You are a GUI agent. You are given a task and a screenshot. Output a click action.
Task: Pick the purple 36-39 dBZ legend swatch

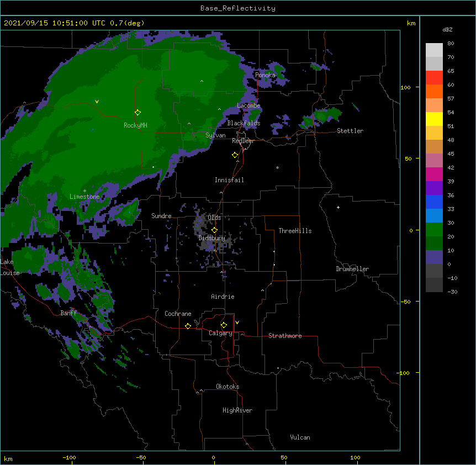[434, 188]
